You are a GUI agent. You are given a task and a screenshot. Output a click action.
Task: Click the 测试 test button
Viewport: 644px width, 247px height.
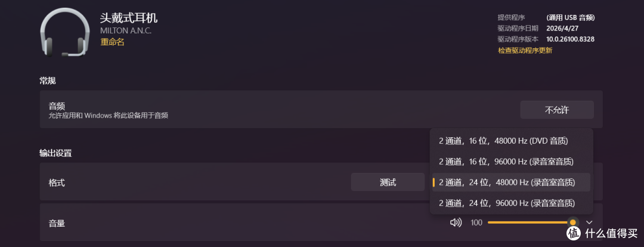tap(388, 182)
